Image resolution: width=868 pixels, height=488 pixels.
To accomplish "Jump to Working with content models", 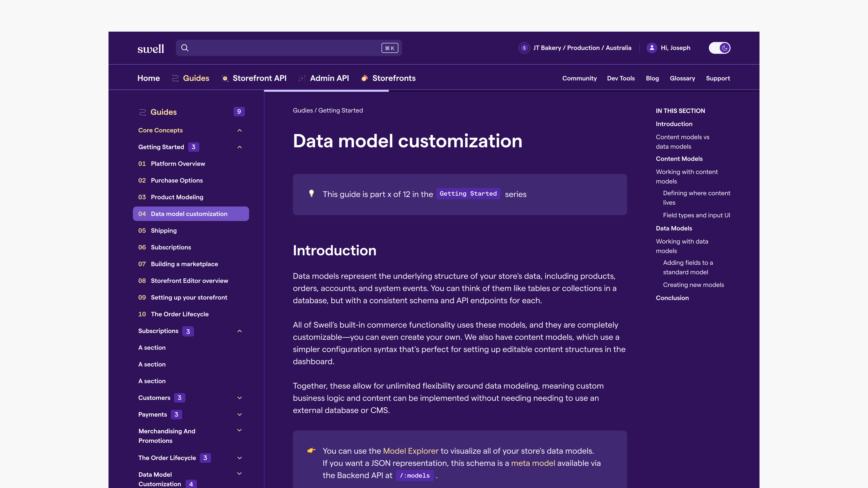I will point(687,176).
